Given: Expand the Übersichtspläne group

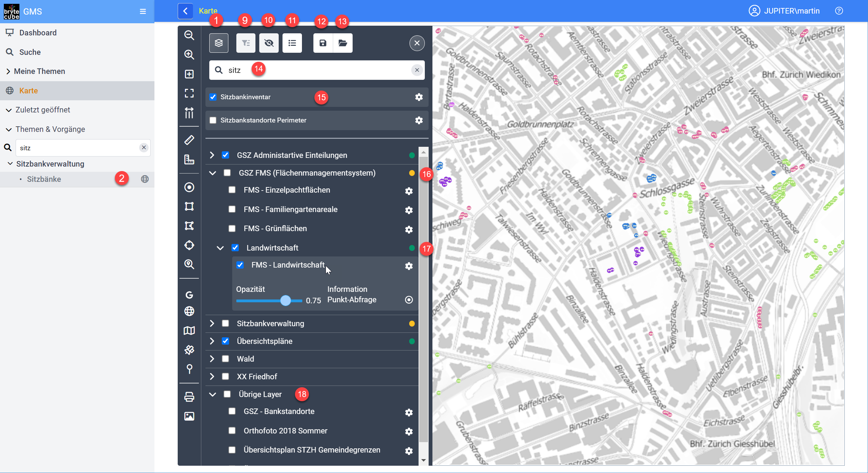Looking at the screenshot, I should pos(212,341).
